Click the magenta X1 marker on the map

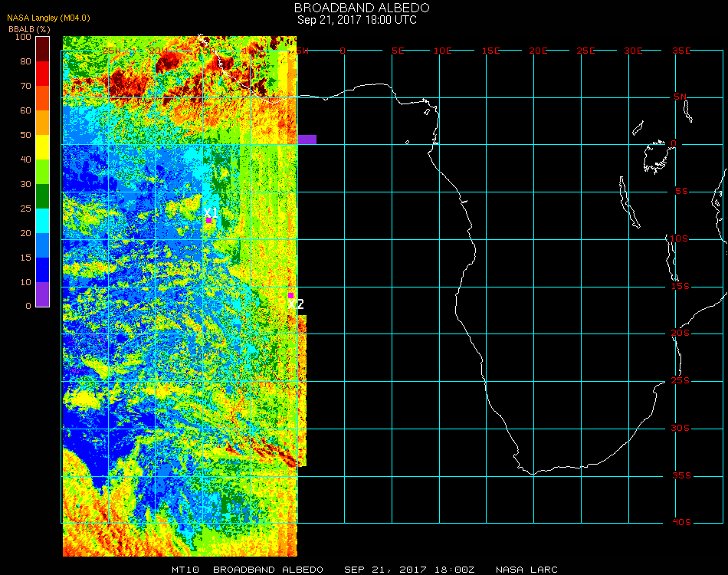208,220
